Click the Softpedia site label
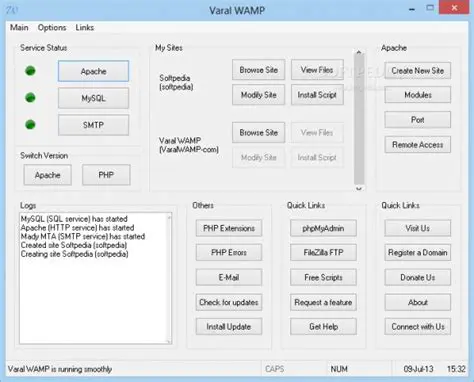This screenshot has width=474, height=382. [176, 82]
